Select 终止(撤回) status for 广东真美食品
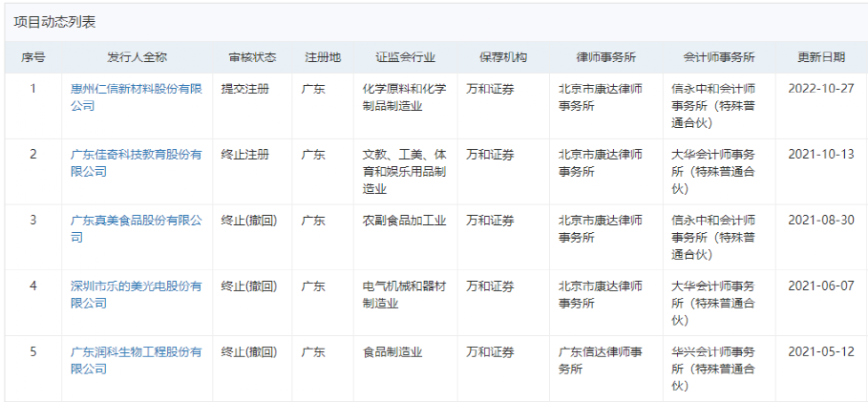868x402 pixels. [249, 221]
